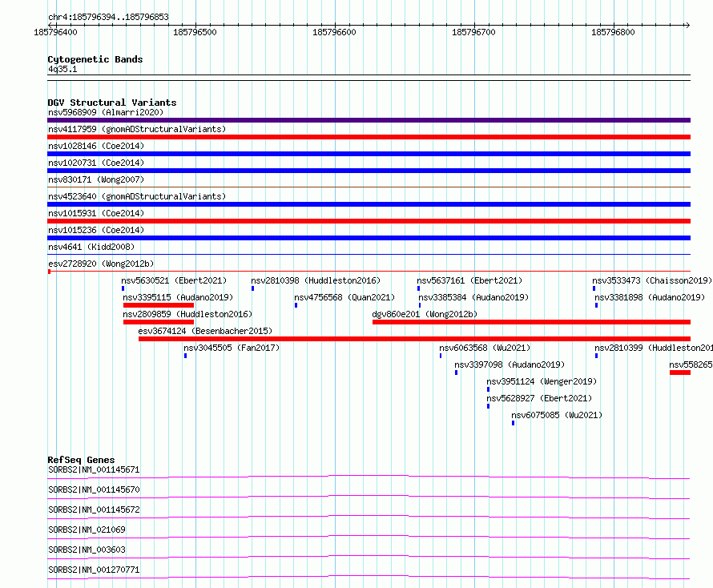Click the red esv3674124 variant bar
713x588 pixels.
point(414,339)
